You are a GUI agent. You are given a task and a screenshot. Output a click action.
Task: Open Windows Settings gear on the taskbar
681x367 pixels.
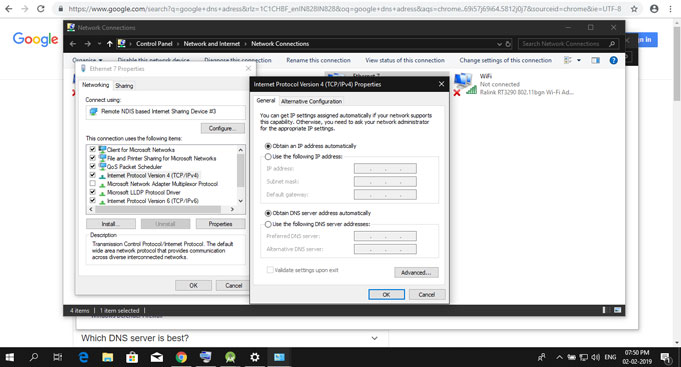pyautogui.click(x=255, y=357)
